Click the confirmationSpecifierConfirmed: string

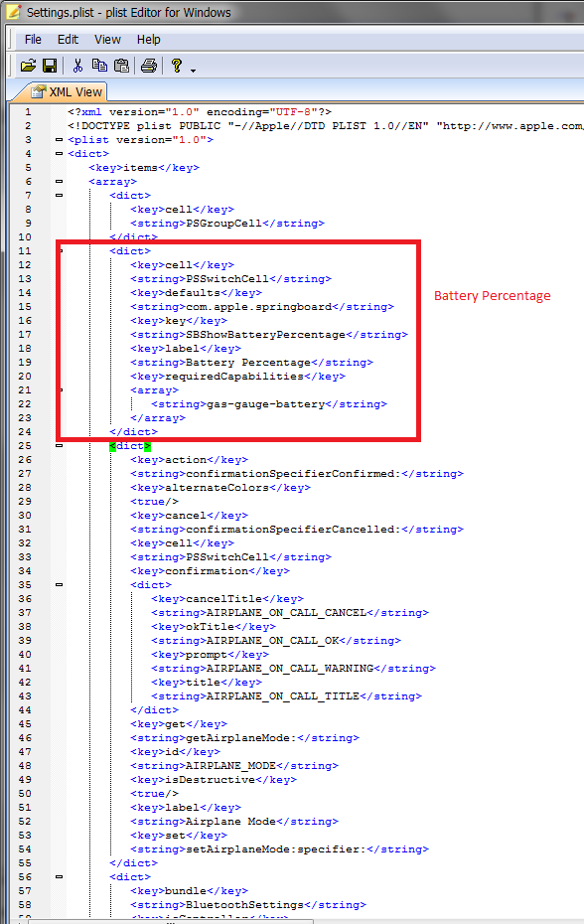[293, 474]
